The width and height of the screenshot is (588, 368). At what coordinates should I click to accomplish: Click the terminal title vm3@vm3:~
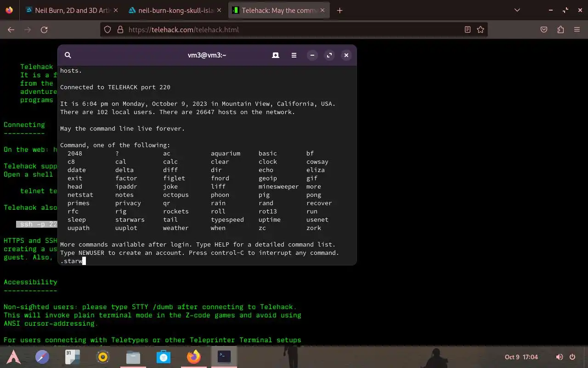click(207, 55)
